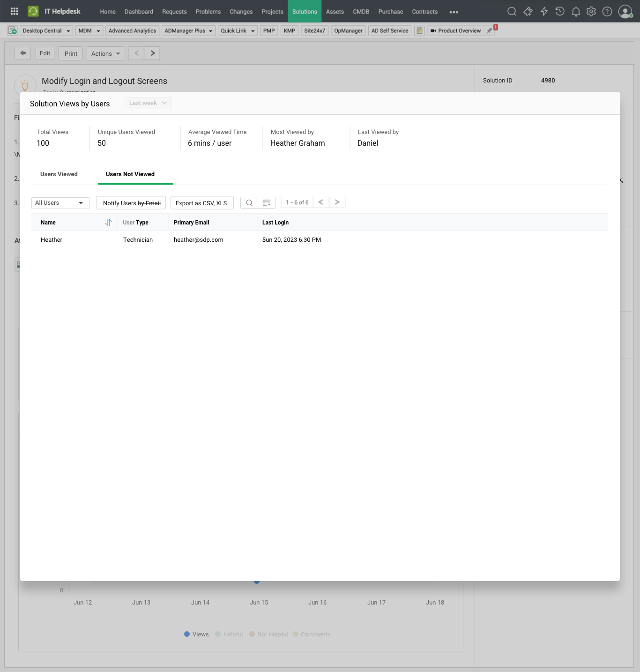Viewport: 640px width, 672px height.
Task: Open the recent history clock icon
Action: point(560,12)
